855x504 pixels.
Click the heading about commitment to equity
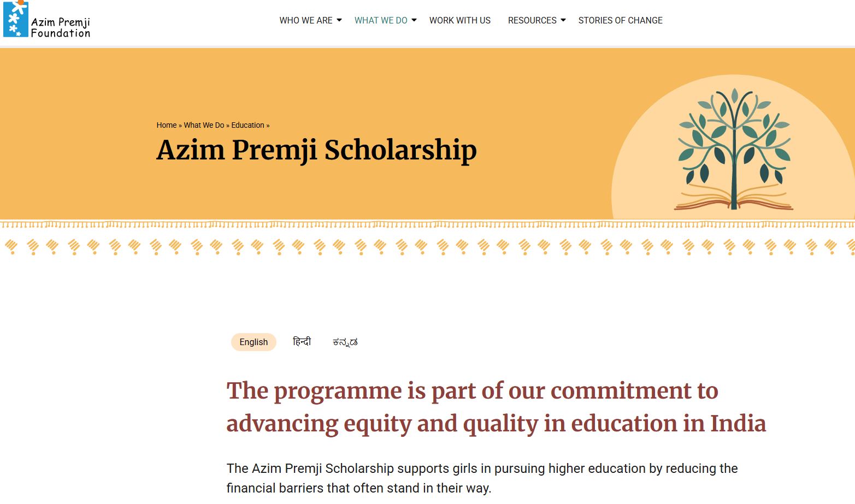click(496, 407)
